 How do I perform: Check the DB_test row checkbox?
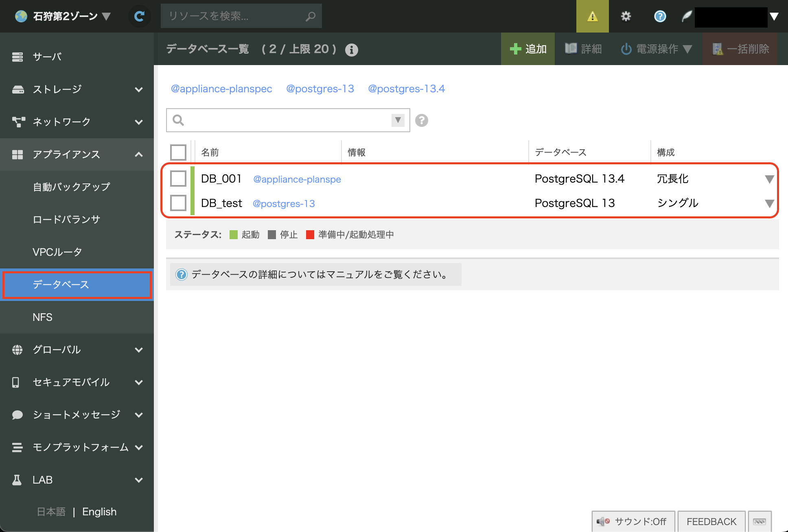pos(178,203)
